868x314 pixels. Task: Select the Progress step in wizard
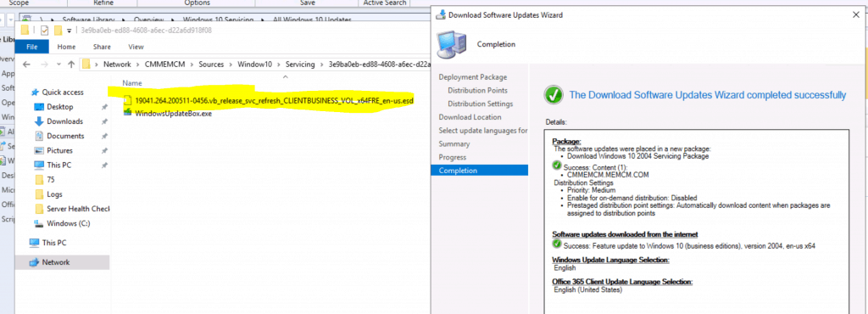(453, 157)
